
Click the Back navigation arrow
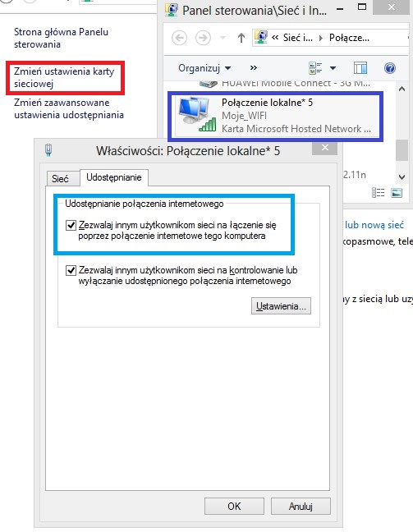(x=179, y=38)
